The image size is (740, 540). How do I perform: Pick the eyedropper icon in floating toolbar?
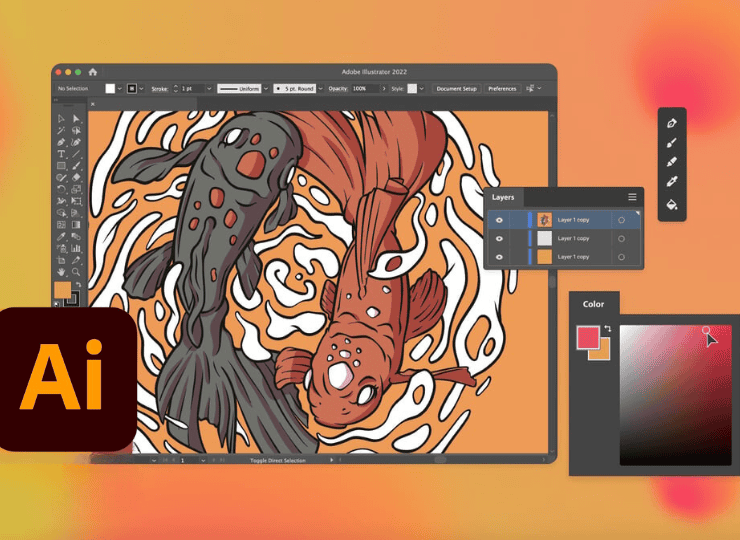click(672, 182)
